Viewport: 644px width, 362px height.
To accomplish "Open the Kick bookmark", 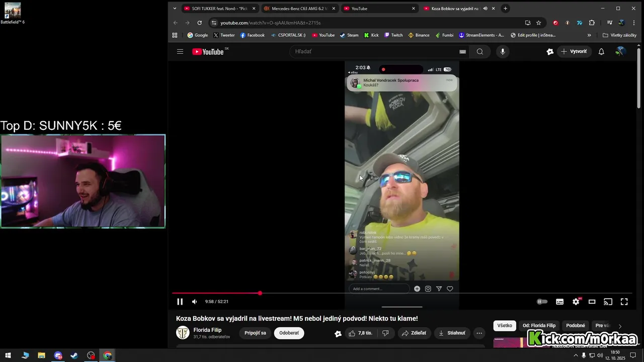I will pos(371,35).
